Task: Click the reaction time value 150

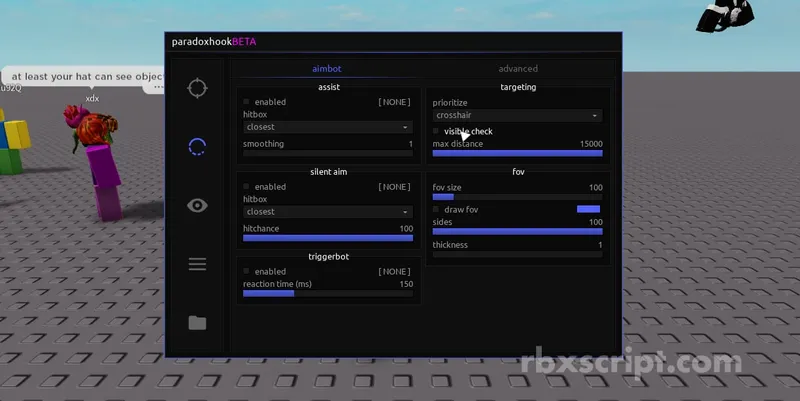Action: [x=406, y=284]
